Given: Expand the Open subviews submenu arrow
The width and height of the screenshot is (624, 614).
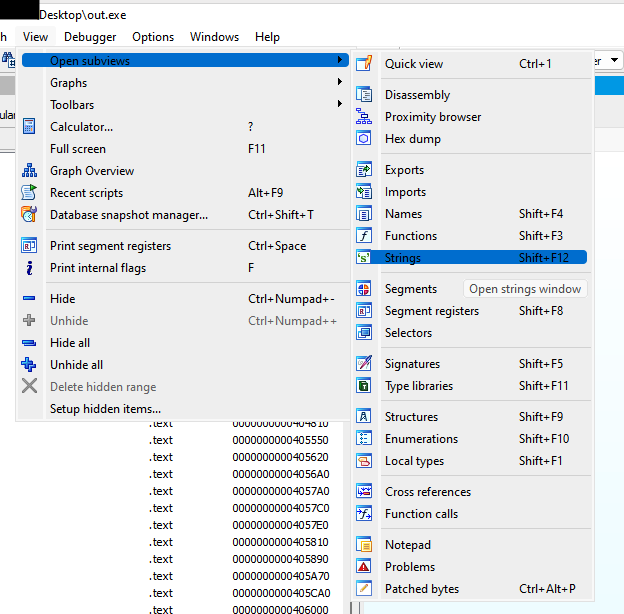Looking at the screenshot, I should (x=339, y=60).
